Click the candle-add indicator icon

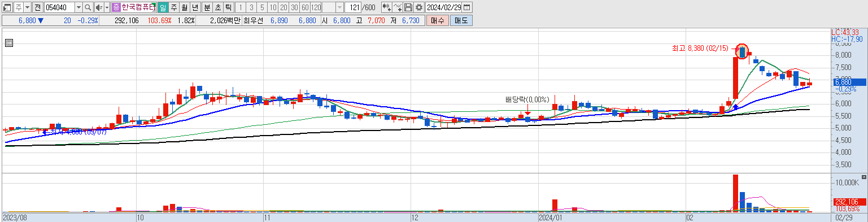tap(386, 8)
